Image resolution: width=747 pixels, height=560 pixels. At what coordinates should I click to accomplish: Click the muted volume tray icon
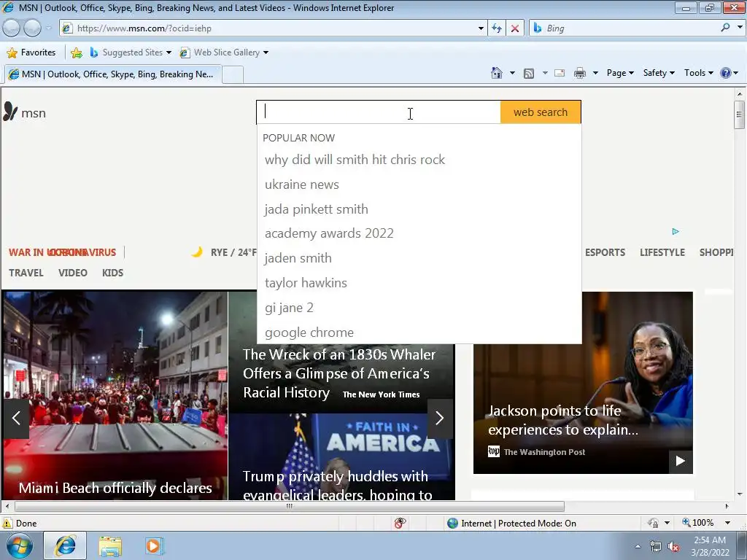673,547
